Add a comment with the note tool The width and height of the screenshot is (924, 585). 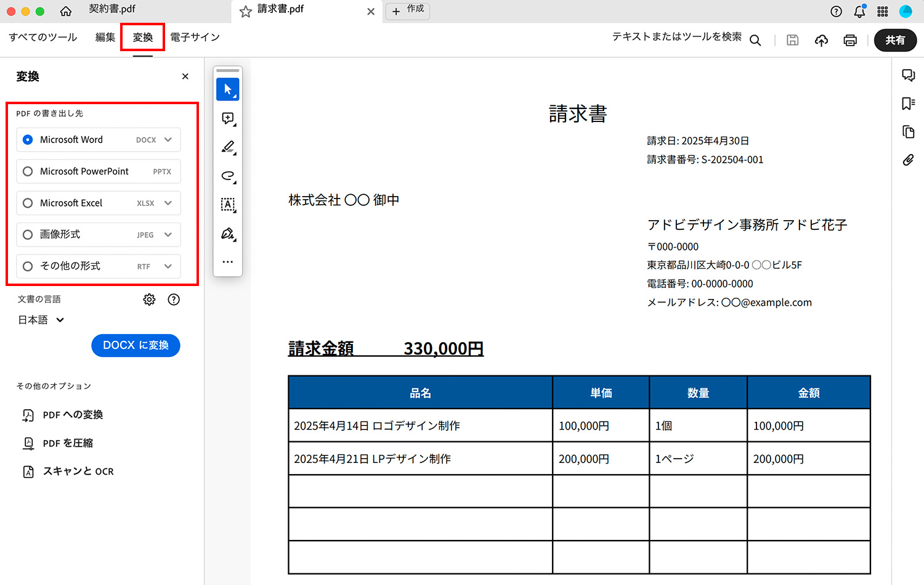click(x=228, y=118)
